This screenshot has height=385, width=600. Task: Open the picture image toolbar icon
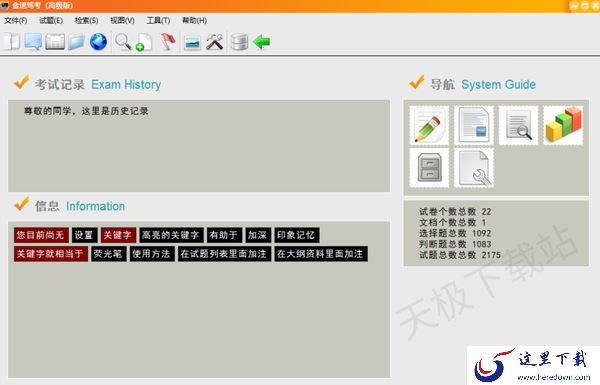click(192, 43)
